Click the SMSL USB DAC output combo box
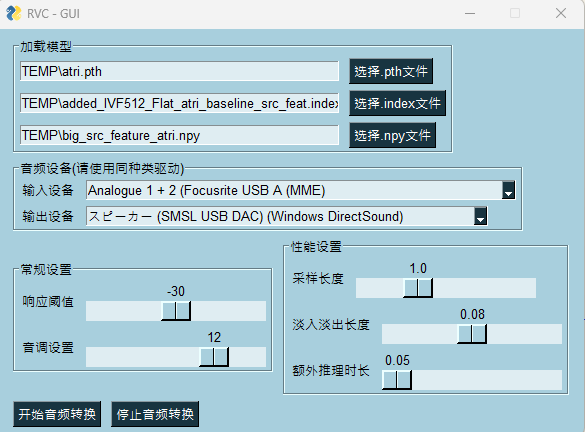 pos(287,216)
